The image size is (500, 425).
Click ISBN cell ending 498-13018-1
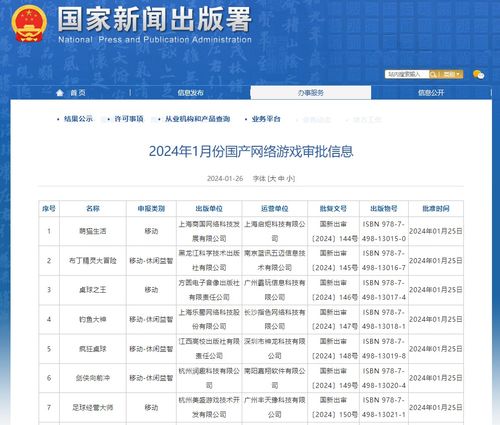pyautogui.click(x=384, y=319)
